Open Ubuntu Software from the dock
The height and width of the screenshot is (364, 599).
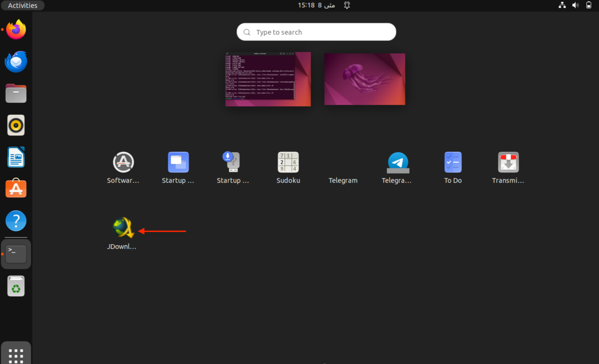tap(16, 188)
